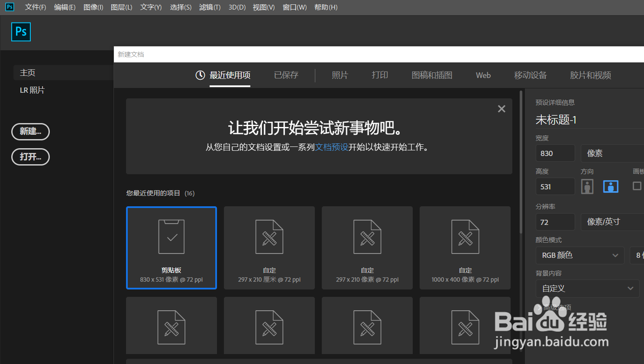
Task: Click the Photoshop home screen logo
Action: [21, 32]
